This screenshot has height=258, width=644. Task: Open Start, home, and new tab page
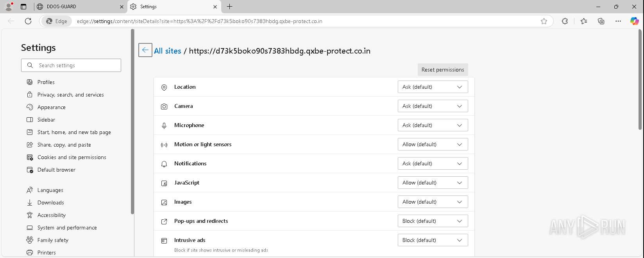tap(74, 132)
